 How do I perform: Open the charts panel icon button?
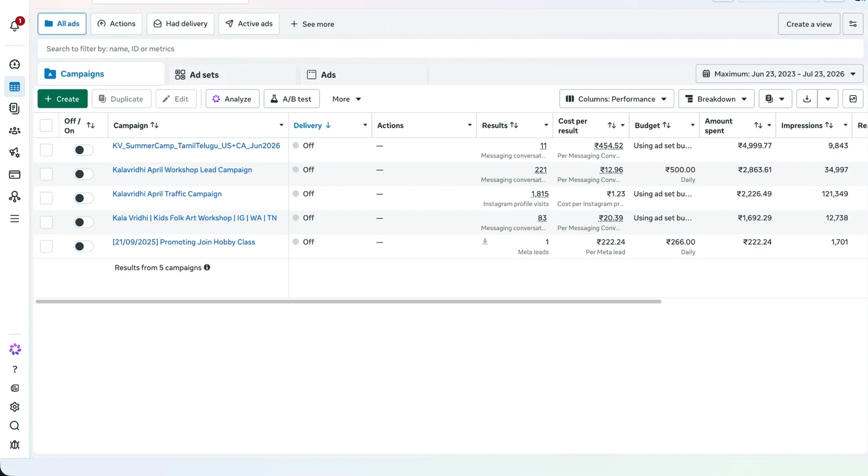click(853, 99)
